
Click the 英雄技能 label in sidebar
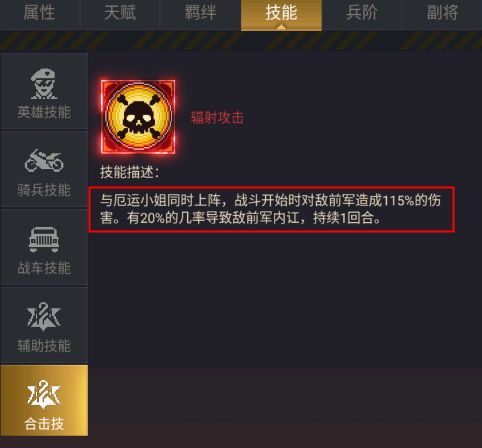[44, 113]
